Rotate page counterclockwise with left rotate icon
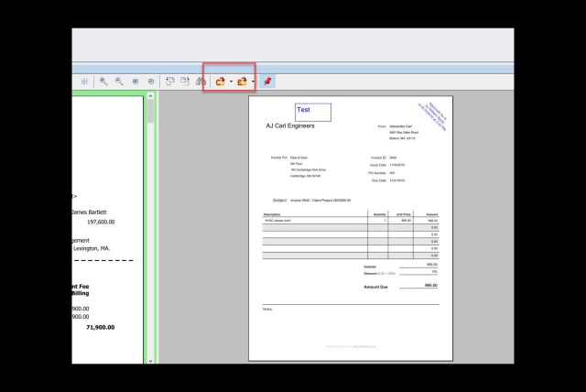The image size is (586, 392). [170, 82]
